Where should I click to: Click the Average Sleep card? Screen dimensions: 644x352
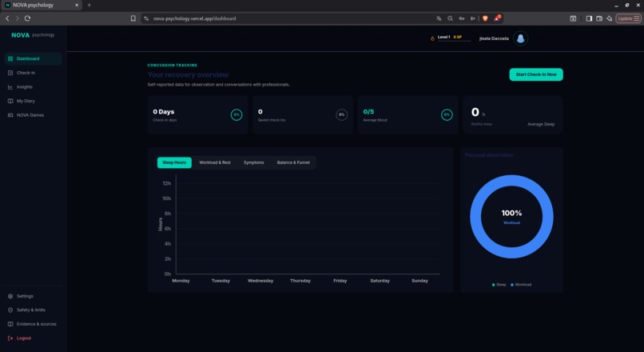point(513,114)
